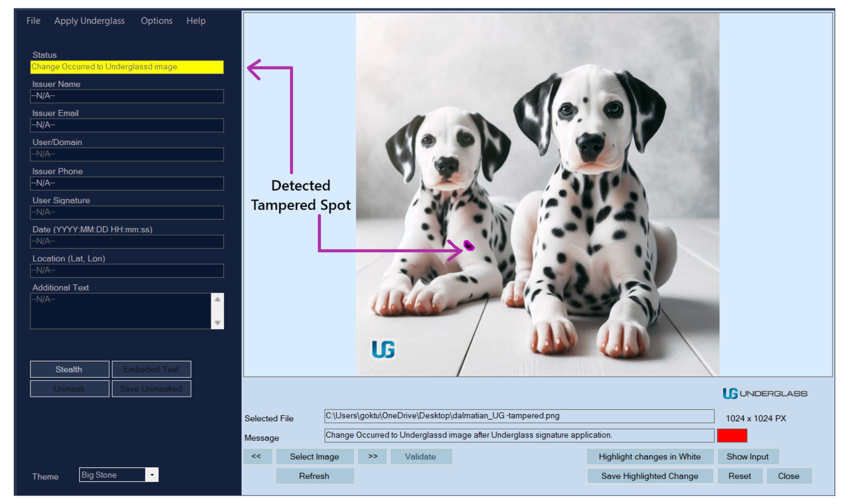Click the Message text field

tap(519, 436)
